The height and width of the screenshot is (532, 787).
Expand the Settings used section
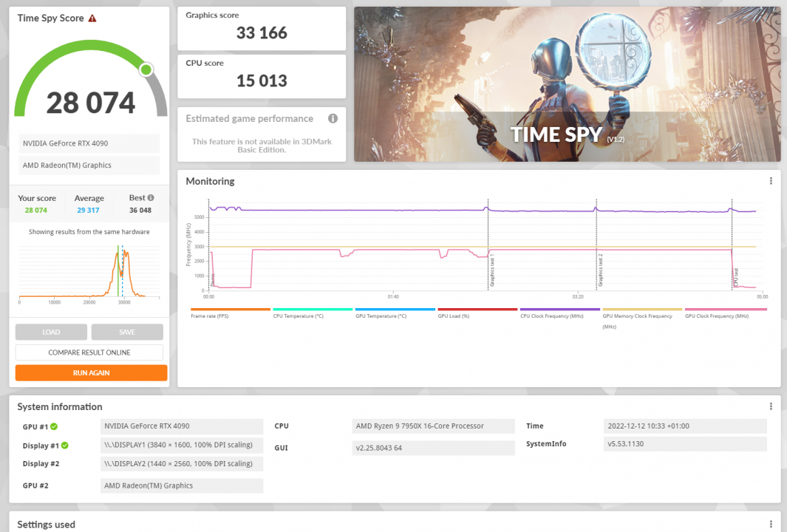click(x=46, y=525)
